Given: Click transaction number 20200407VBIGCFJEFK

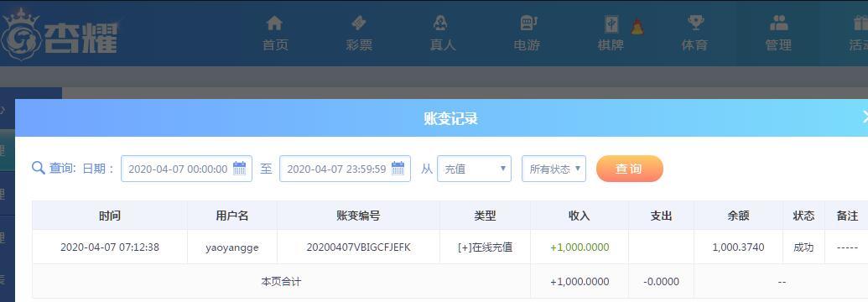Looking at the screenshot, I should click(359, 247).
